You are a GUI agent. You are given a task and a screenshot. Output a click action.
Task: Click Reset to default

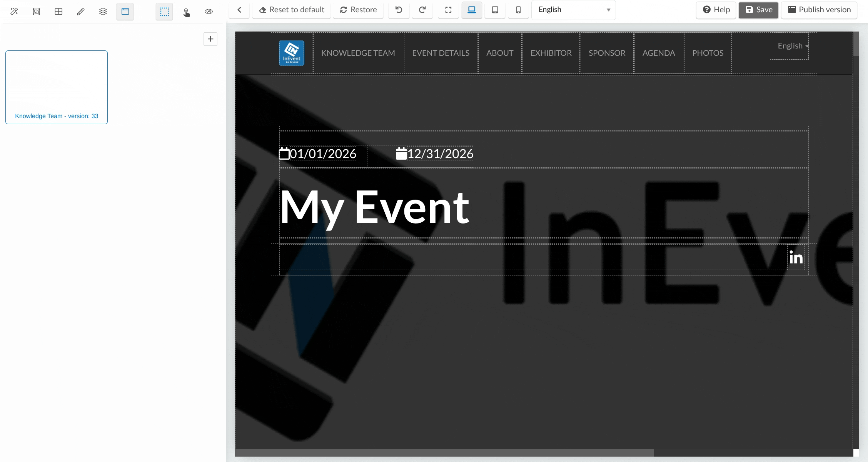click(292, 10)
